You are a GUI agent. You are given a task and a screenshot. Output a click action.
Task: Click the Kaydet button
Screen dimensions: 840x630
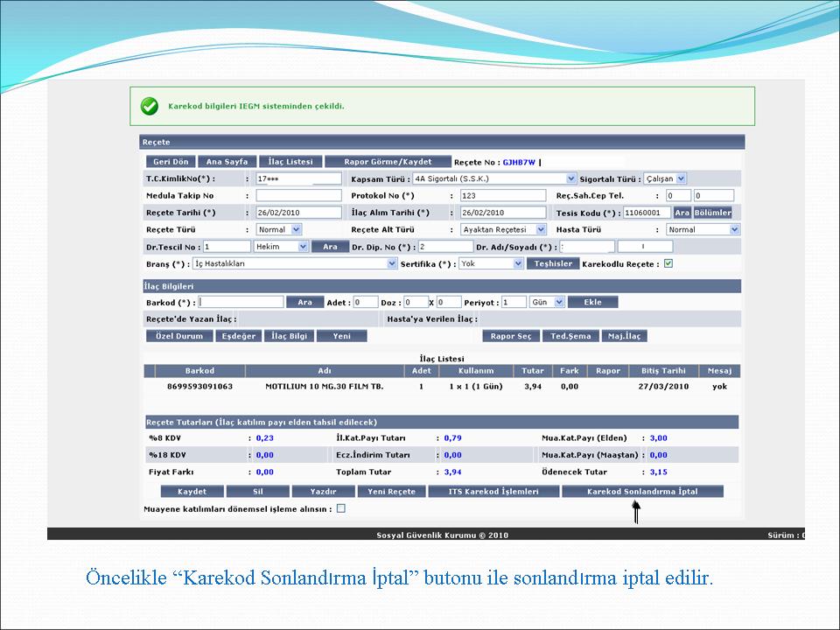192,492
